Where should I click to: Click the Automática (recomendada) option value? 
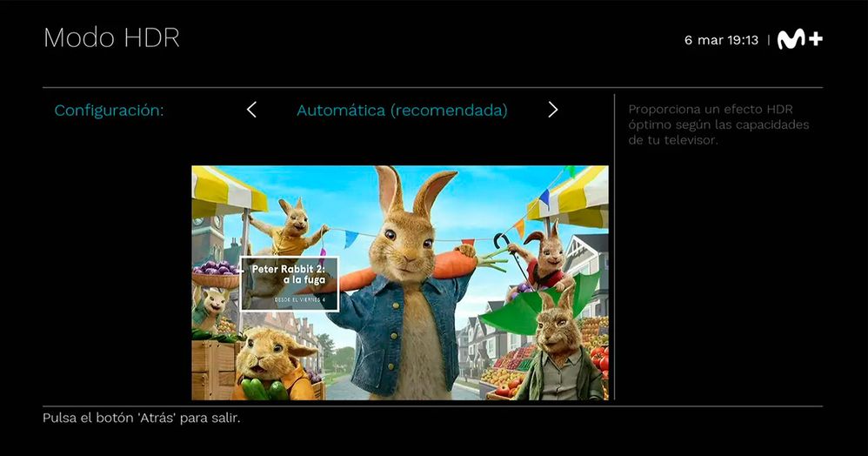pos(402,111)
